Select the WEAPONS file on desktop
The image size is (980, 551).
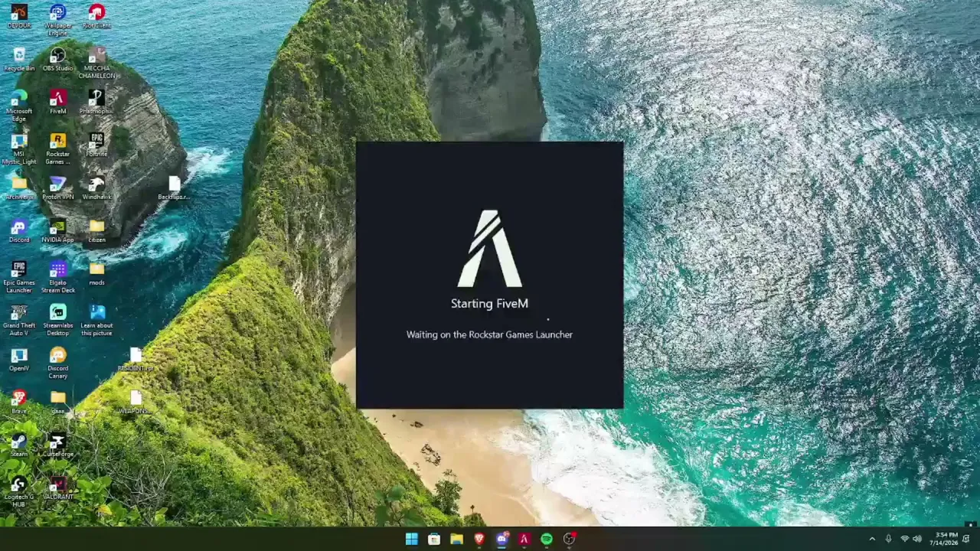(x=136, y=402)
